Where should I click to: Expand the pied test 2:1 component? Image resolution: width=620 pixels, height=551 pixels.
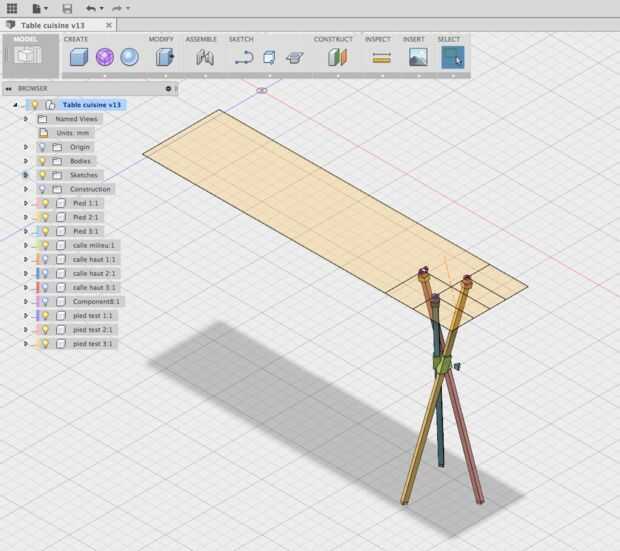pyautogui.click(x=26, y=329)
